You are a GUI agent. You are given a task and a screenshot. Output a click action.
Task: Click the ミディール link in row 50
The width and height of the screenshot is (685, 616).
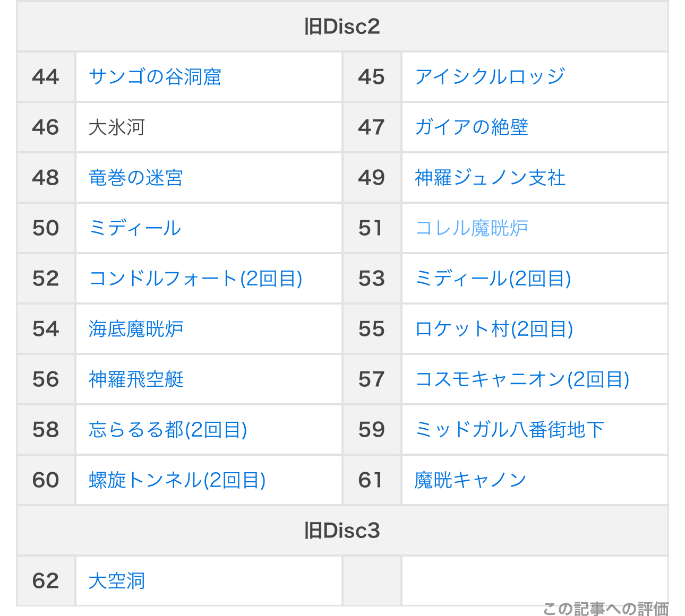[x=135, y=228]
